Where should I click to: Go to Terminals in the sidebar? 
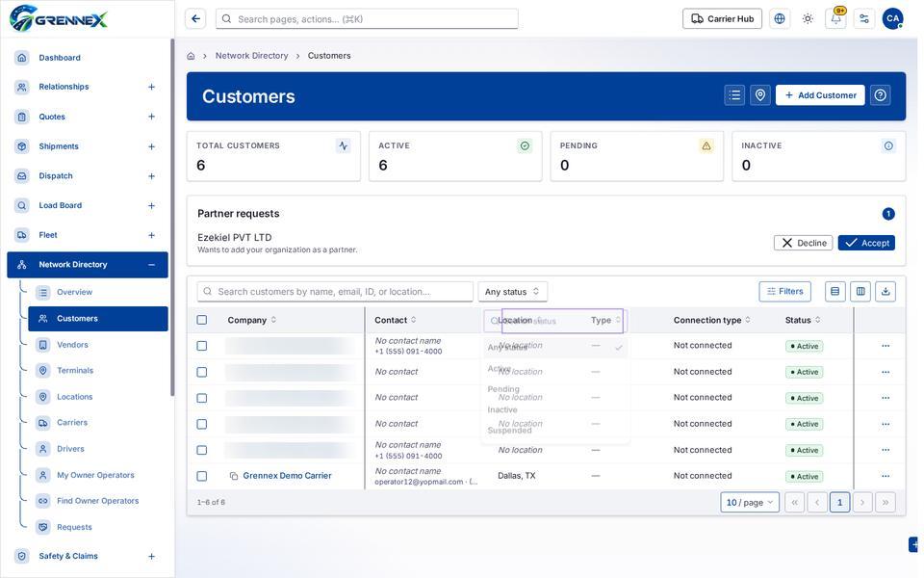(x=75, y=371)
